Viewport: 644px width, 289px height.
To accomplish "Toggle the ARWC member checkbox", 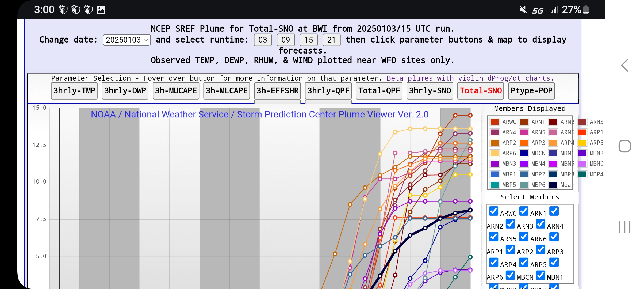I will click(494, 211).
